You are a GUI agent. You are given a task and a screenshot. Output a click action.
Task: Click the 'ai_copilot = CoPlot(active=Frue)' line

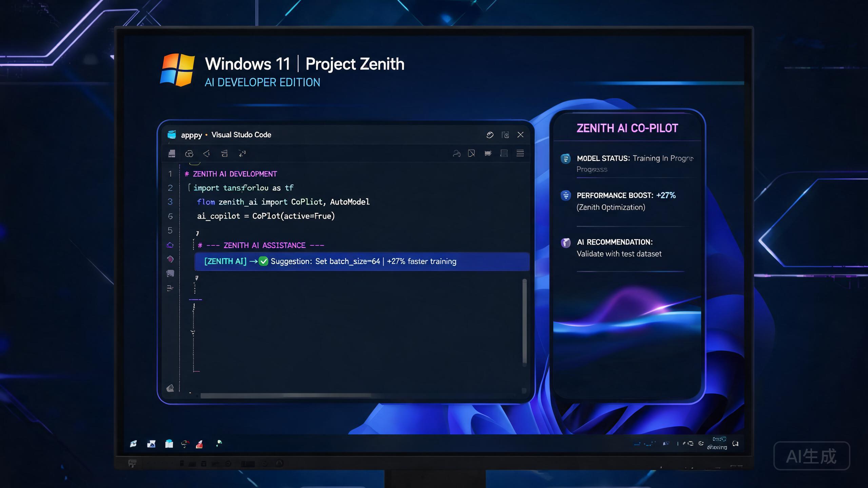(266, 216)
